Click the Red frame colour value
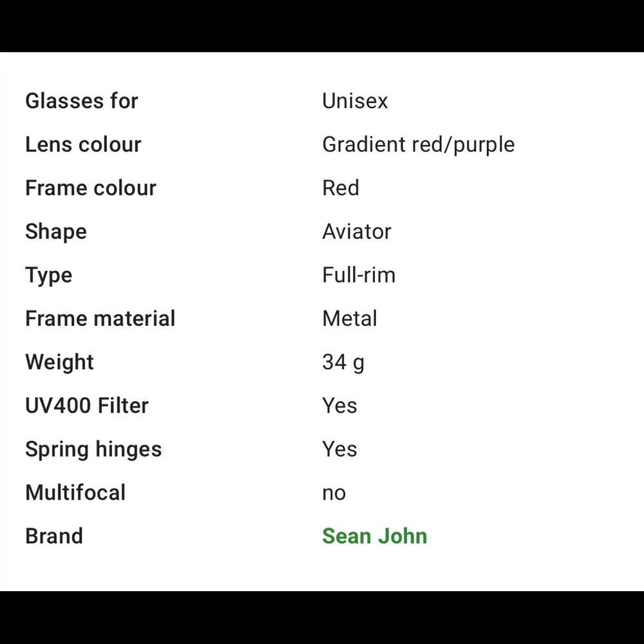644x644 pixels. (341, 188)
